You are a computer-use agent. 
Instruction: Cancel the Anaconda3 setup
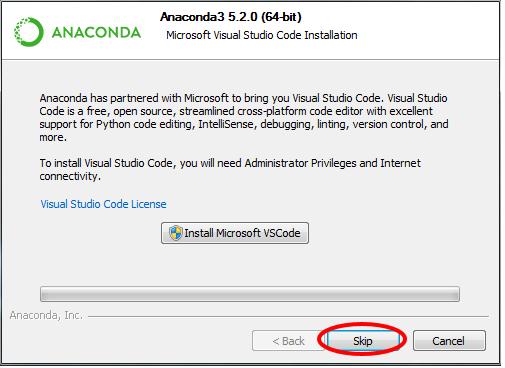click(x=449, y=341)
